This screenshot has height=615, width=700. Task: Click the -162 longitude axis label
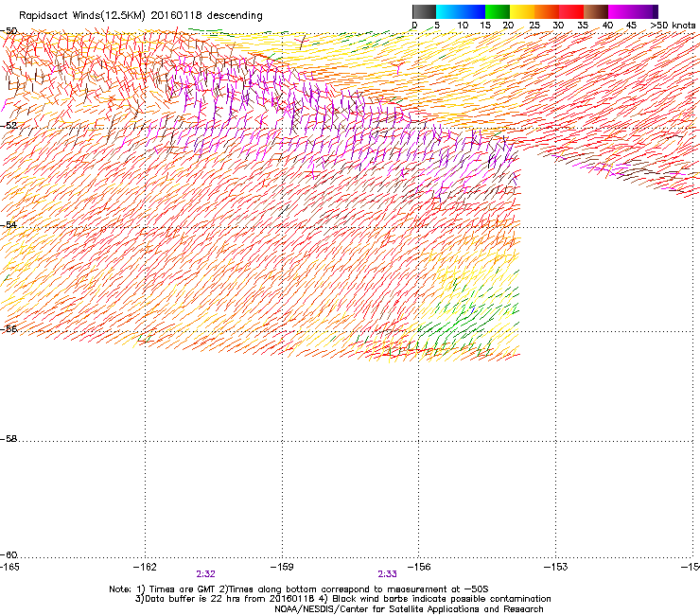click(x=145, y=567)
